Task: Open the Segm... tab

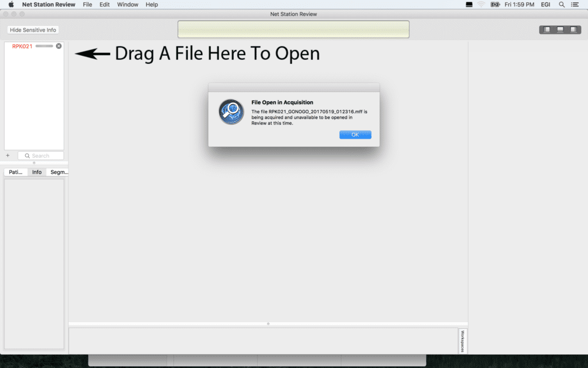Action: 58,172
